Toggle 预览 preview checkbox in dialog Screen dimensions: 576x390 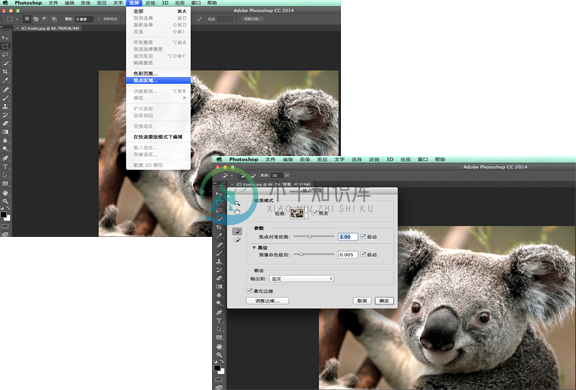point(315,213)
